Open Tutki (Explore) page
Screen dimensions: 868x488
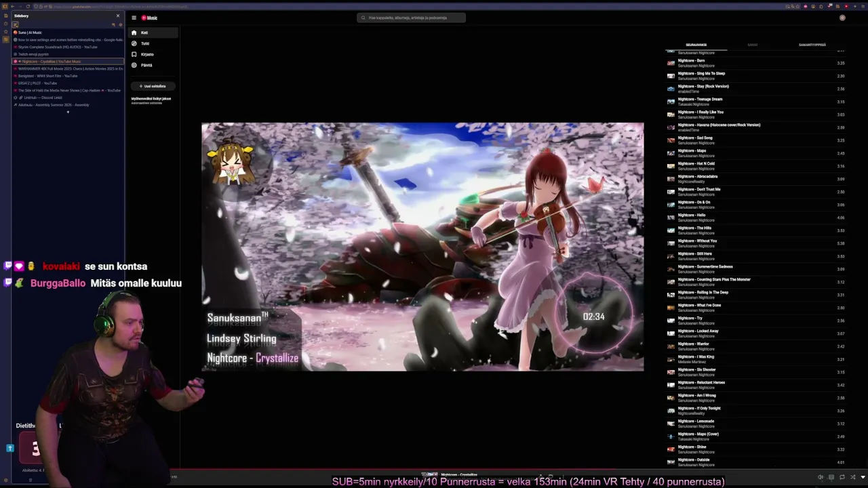[x=154, y=43]
